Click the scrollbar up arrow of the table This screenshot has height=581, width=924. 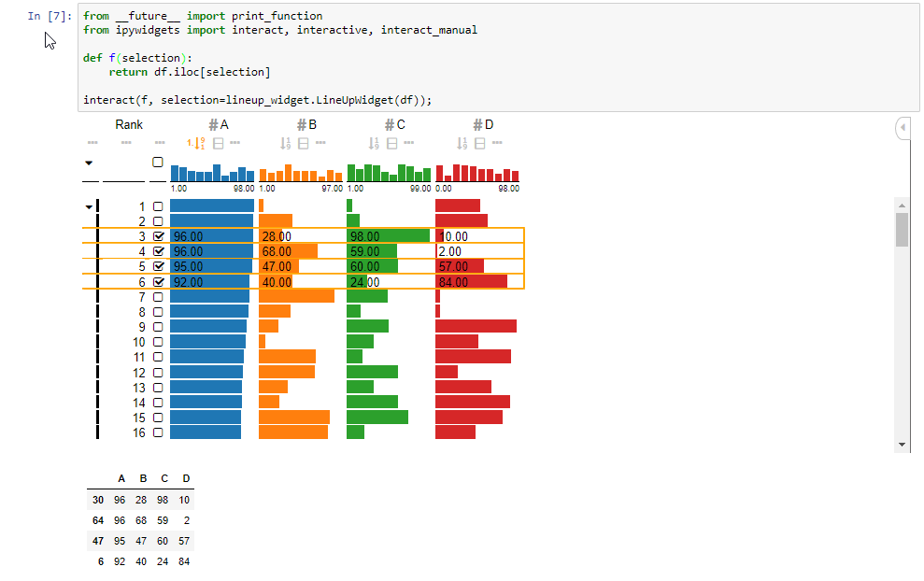[x=902, y=205]
